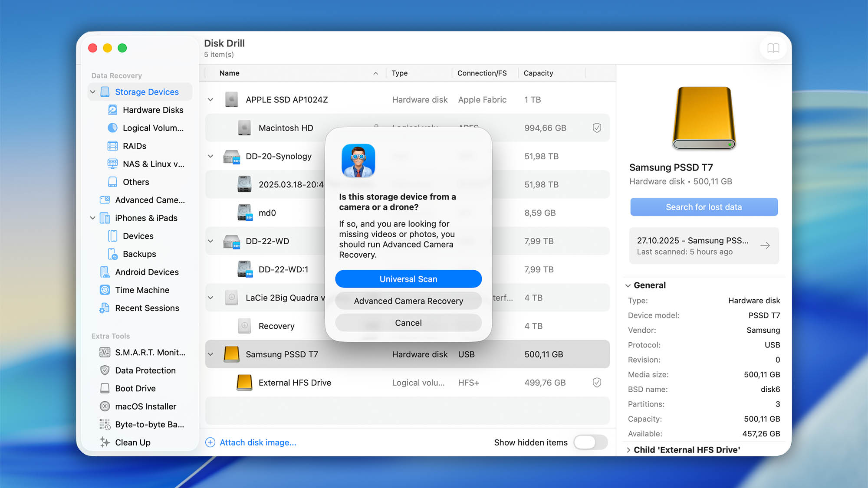Uncheck the Macintosh HD selection checkmark

[x=597, y=128]
